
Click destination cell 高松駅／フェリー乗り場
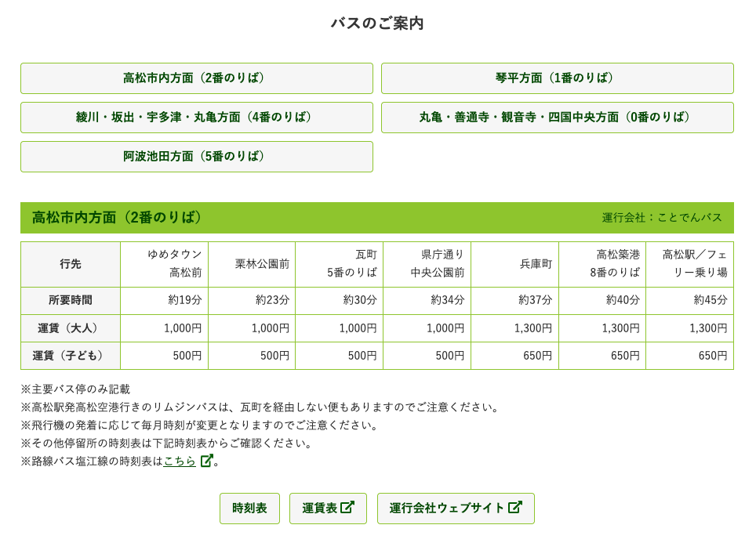[x=690, y=264]
